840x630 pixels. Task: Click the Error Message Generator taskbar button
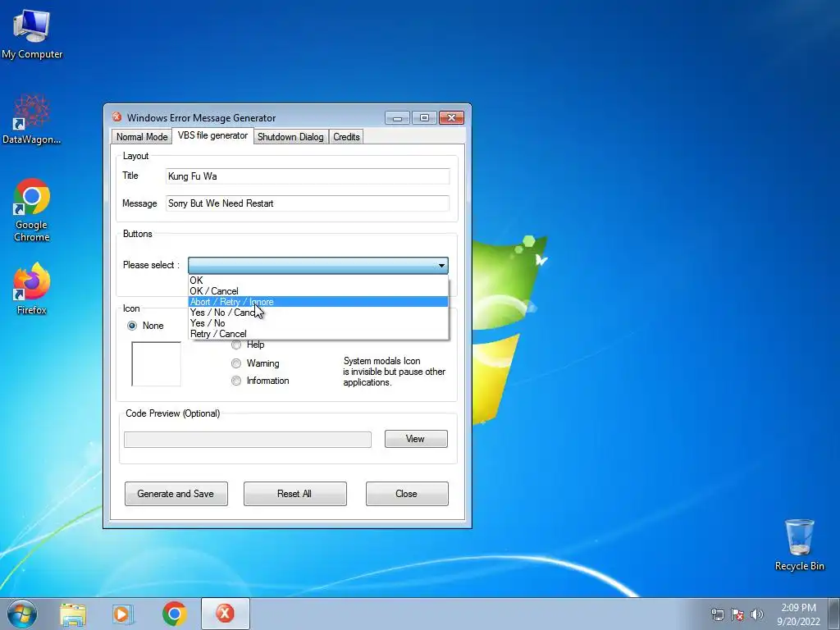[225, 614]
